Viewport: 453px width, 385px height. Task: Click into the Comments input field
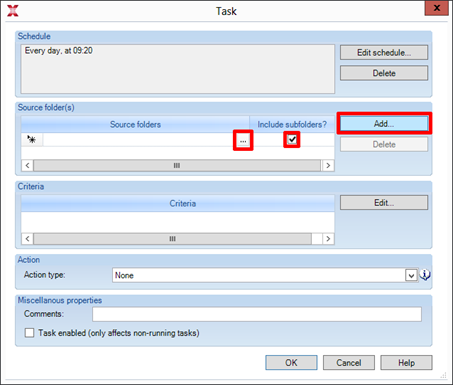(x=257, y=314)
